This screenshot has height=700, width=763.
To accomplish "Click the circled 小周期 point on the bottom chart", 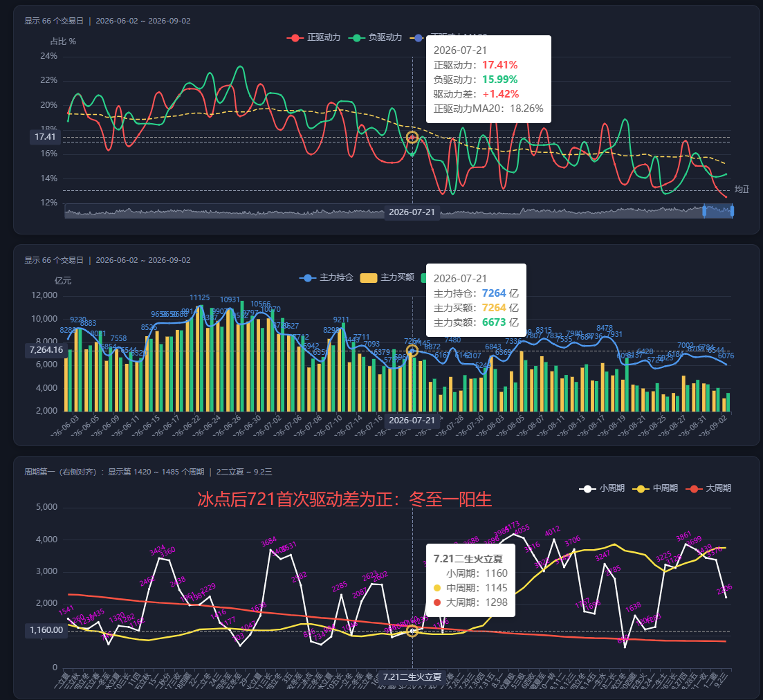I will point(412,631).
